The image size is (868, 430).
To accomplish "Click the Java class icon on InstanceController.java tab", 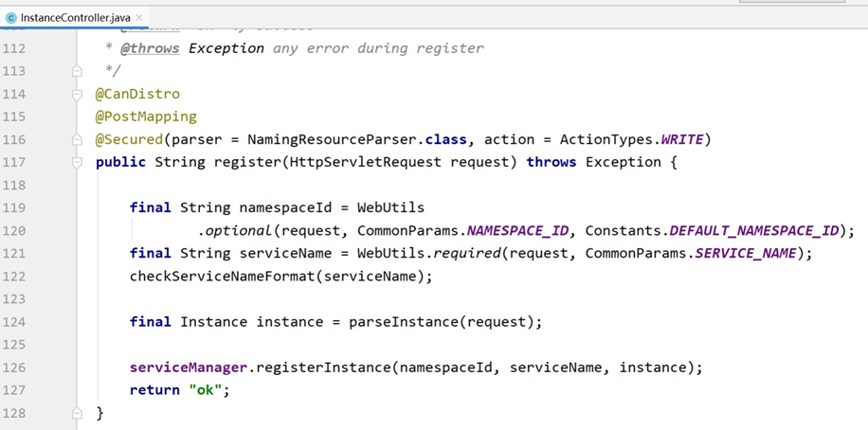I will (x=10, y=18).
